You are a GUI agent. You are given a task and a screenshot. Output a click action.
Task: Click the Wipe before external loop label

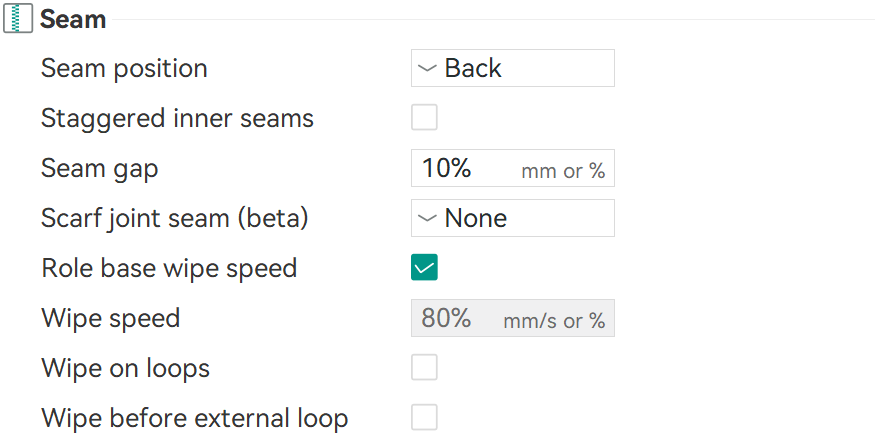tap(194, 418)
